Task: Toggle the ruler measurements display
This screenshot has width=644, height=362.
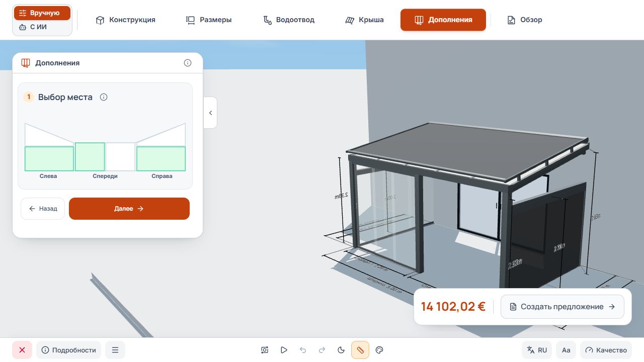Action: pyautogui.click(x=360, y=350)
